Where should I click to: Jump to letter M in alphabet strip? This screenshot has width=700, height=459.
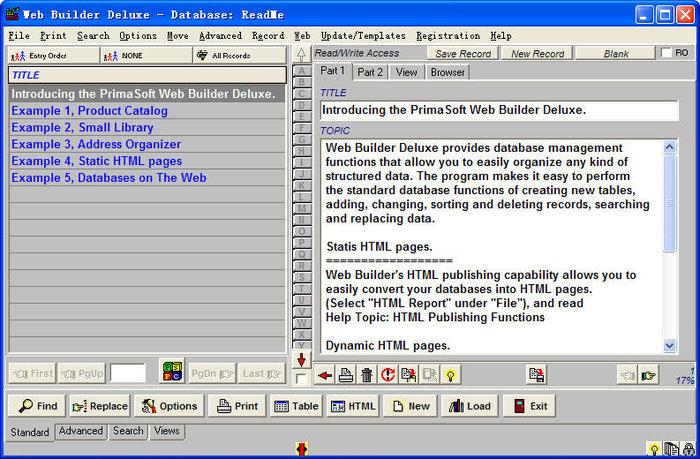(301, 209)
